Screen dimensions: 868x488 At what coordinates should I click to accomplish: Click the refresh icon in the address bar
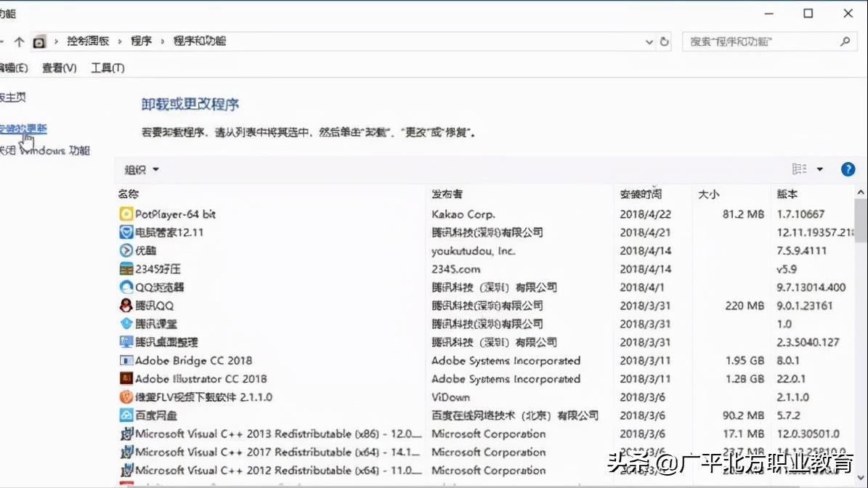[665, 41]
